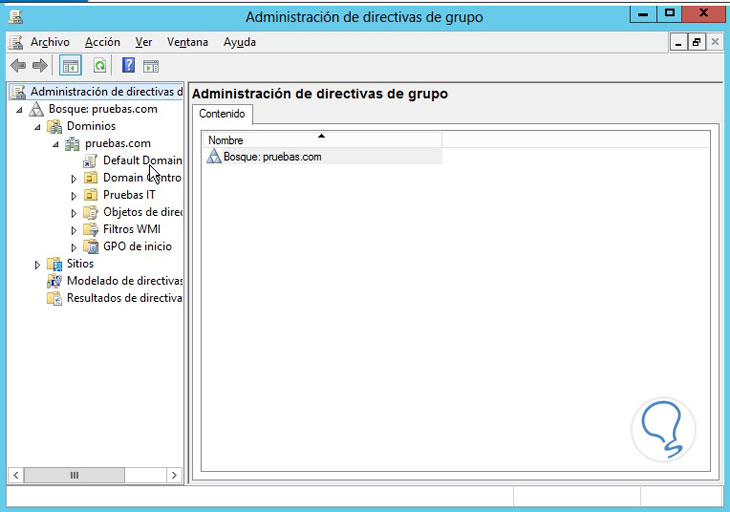
Task: Click the Refresh toolbar icon
Action: 100,66
